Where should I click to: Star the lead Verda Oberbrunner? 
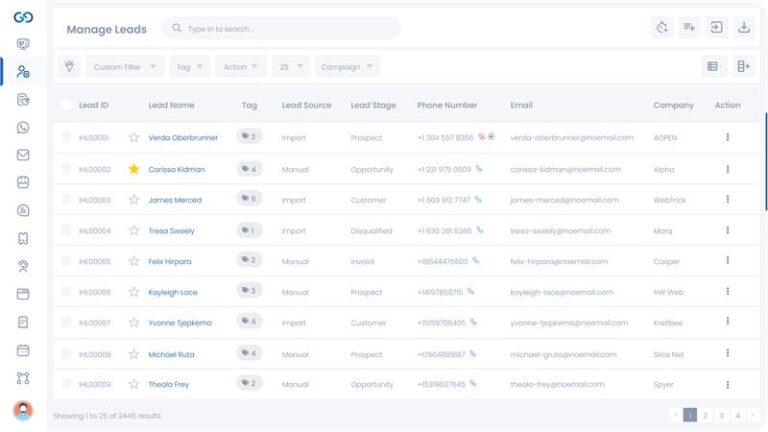tap(134, 137)
